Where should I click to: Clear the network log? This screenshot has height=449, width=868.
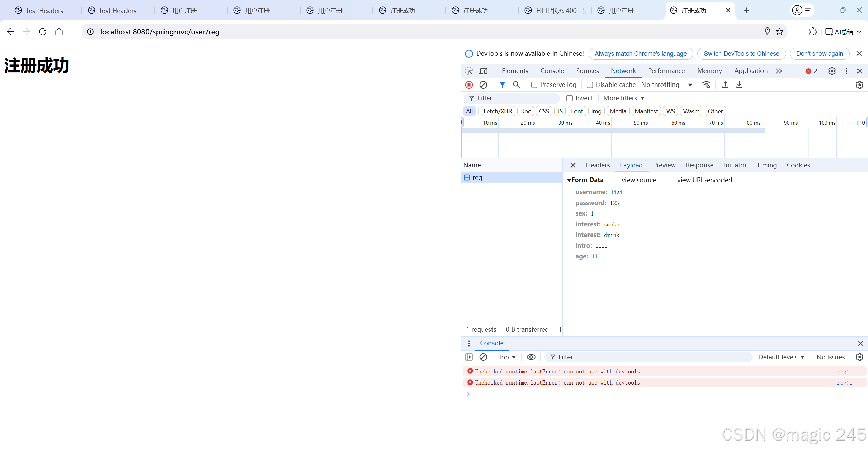(x=483, y=85)
